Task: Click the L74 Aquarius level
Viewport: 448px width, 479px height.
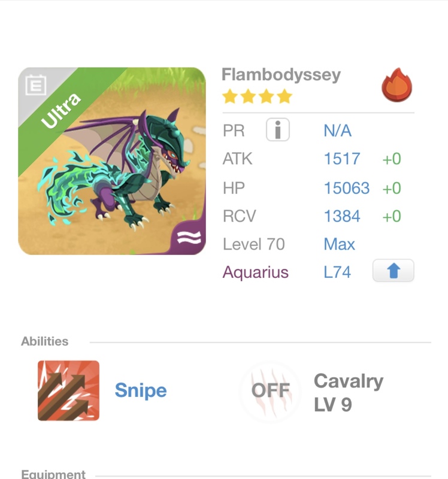Action: 337,272
